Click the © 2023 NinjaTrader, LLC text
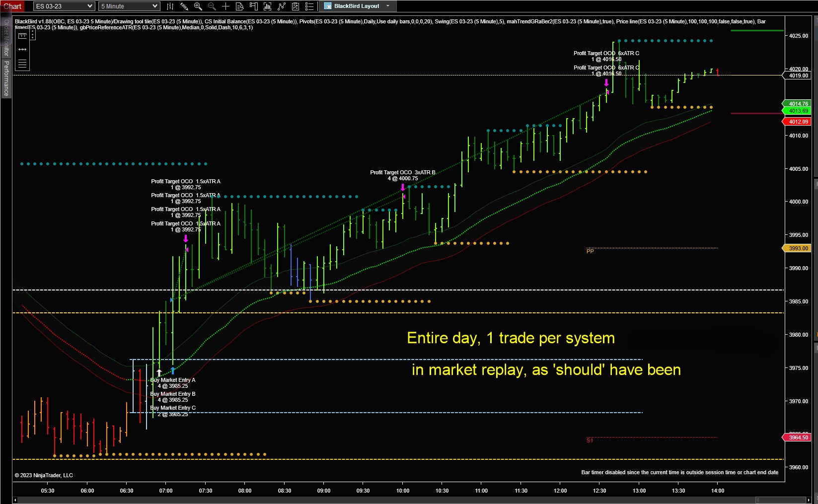This screenshot has width=818, height=504. click(44, 475)
